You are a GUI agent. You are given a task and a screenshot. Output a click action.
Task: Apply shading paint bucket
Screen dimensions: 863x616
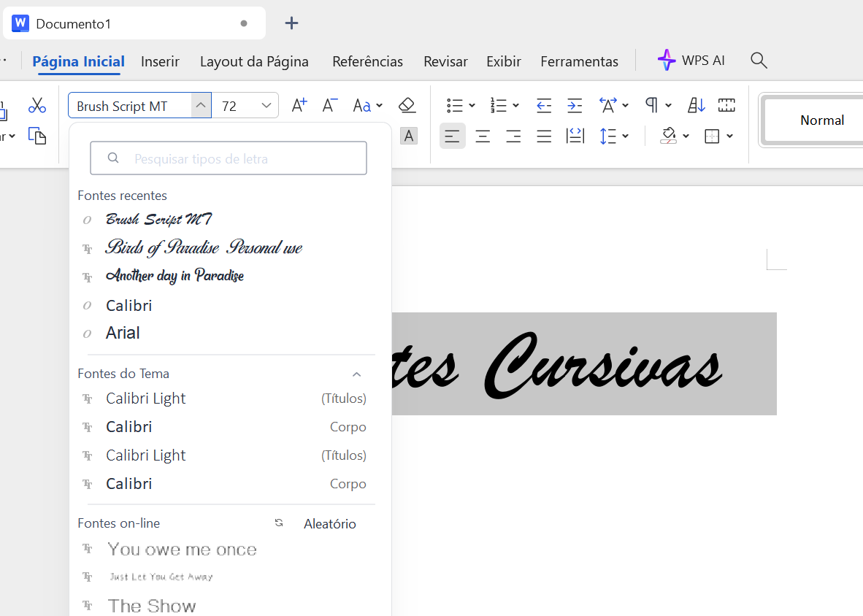669,136
